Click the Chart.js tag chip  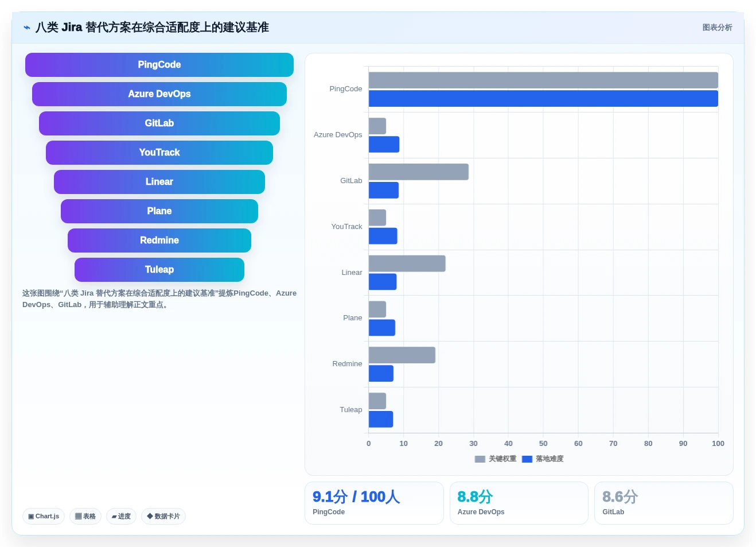pos(44,517)
